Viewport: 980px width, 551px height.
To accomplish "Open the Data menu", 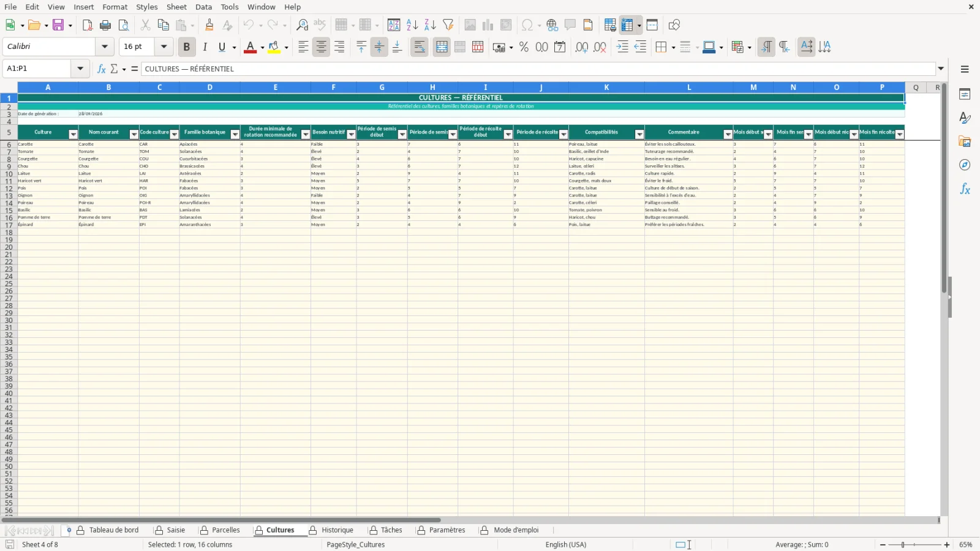I will point(204,7).
